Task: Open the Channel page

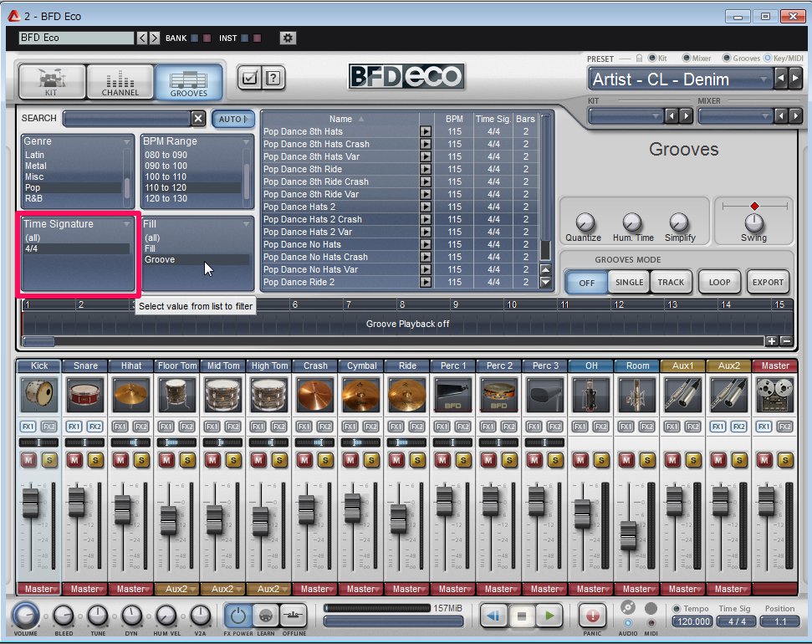Action: (x=120, y=81)
